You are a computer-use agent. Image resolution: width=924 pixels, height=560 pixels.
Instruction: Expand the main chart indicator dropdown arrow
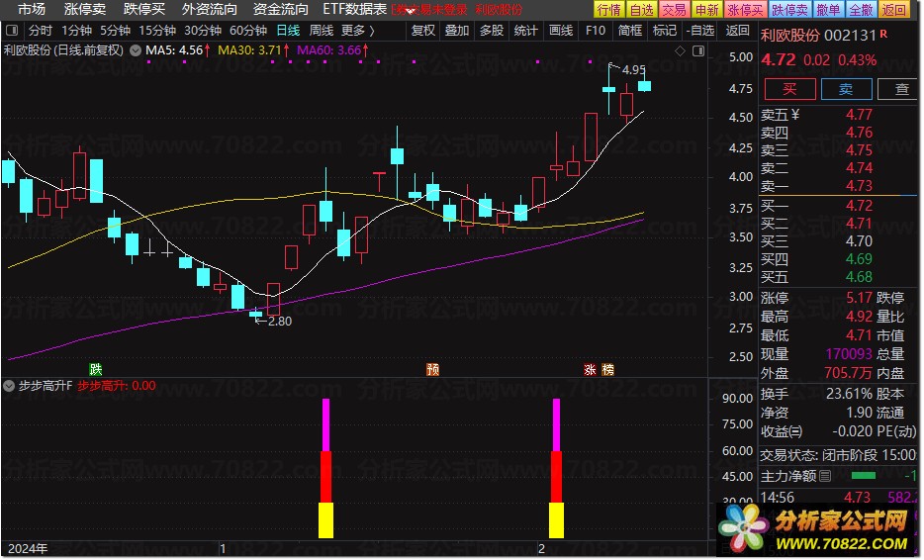[136, 50]
